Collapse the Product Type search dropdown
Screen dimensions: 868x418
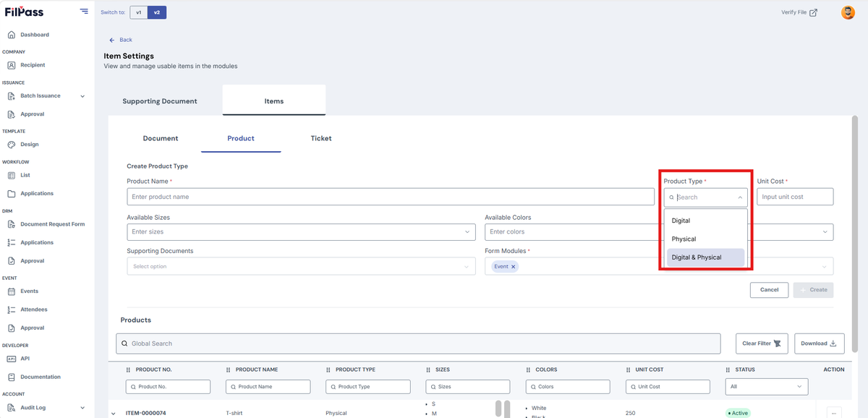(740, 197)
